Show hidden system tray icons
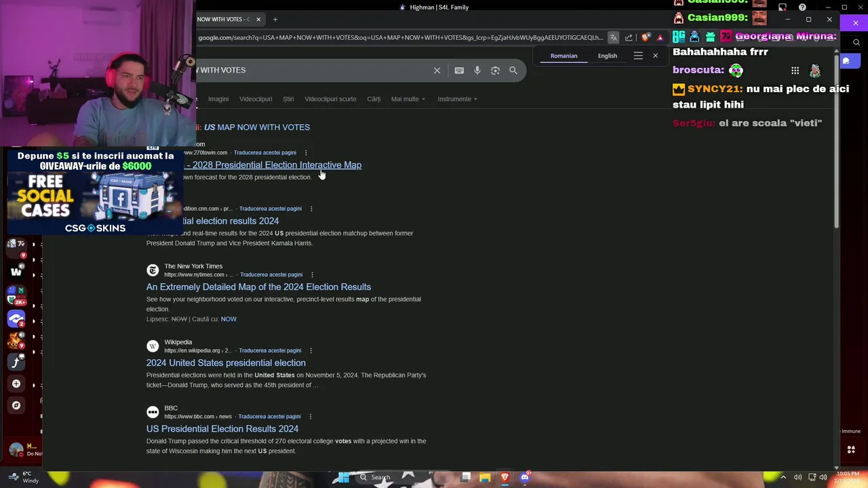The height and width of the screenshot is (488, 868). point(783,477)
